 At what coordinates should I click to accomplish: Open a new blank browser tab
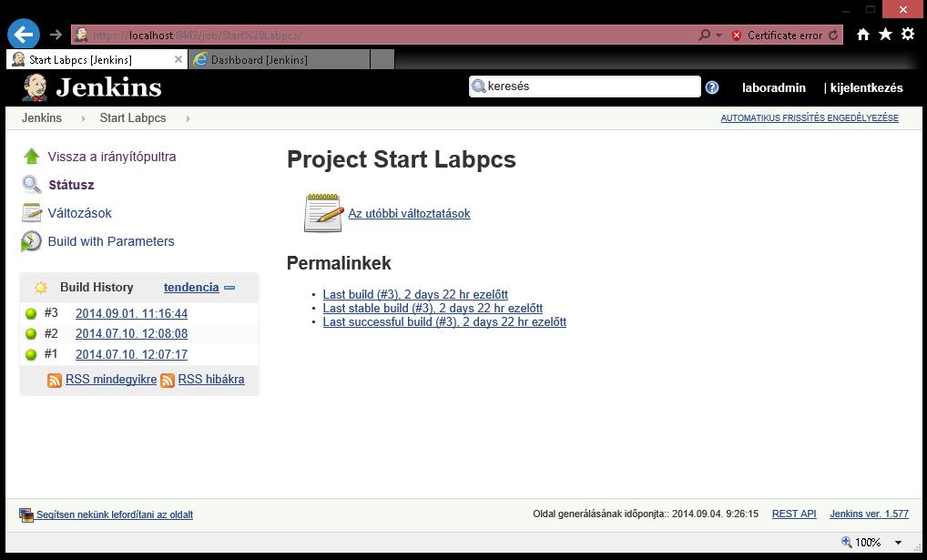(x=382, y=60)
